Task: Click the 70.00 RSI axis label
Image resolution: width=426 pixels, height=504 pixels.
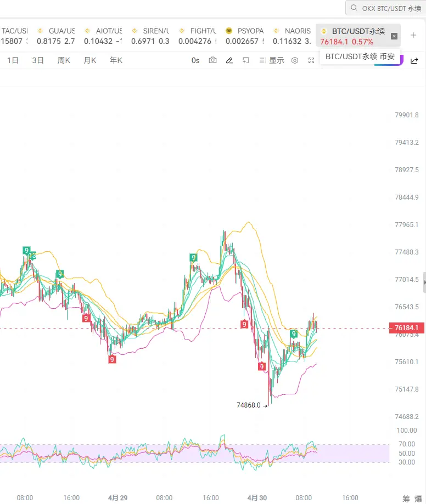Action: point(407,444)
